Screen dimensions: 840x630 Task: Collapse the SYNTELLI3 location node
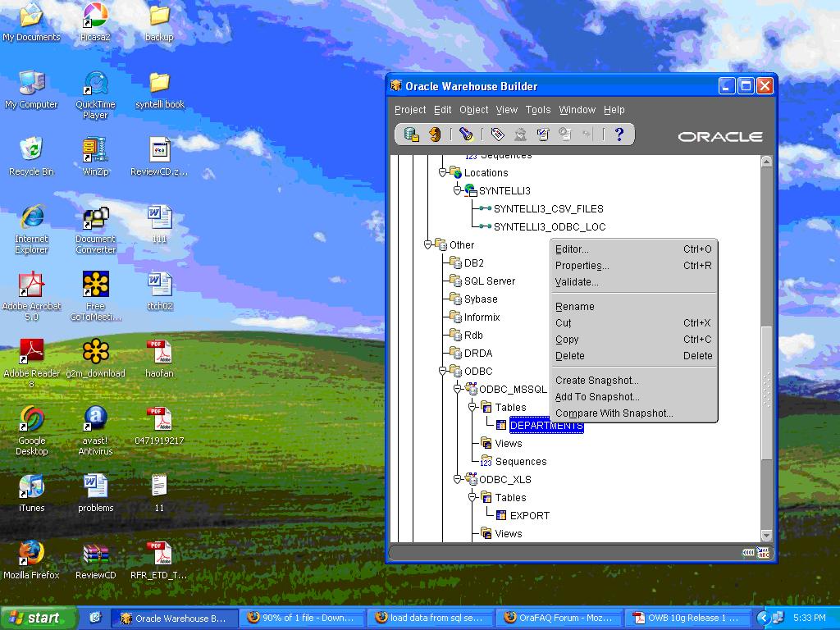(x=458, y=190)
